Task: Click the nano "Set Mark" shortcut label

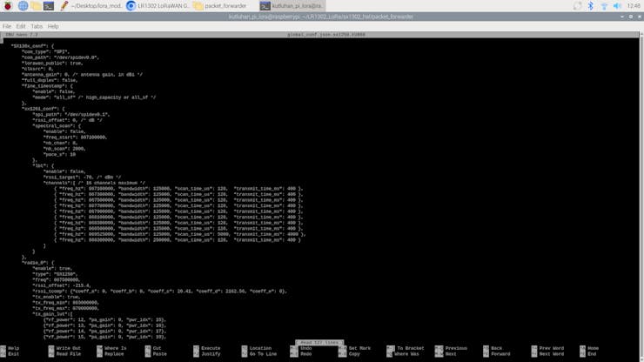Action: [x=359, y=348]
